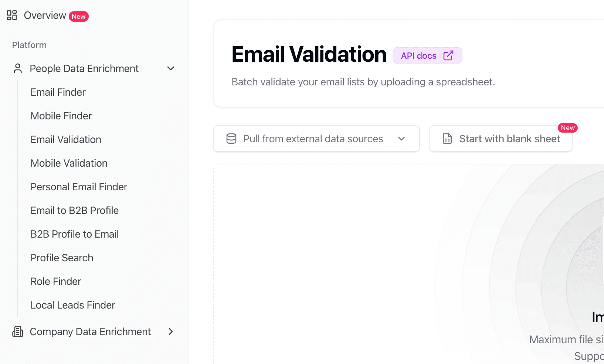Click the sheet icon beside Start with blank sheet
604x364 pixels.
pyautogui.click(x=447, y=139)
